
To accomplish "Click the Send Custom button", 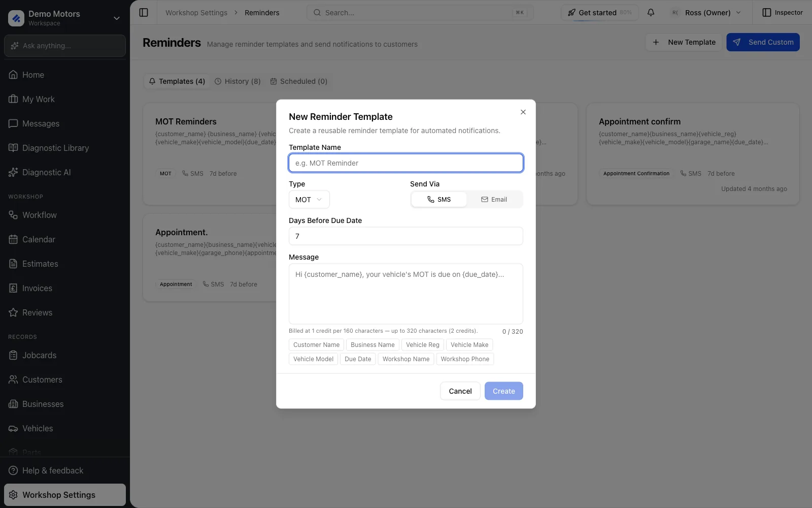I will [763, 42].
